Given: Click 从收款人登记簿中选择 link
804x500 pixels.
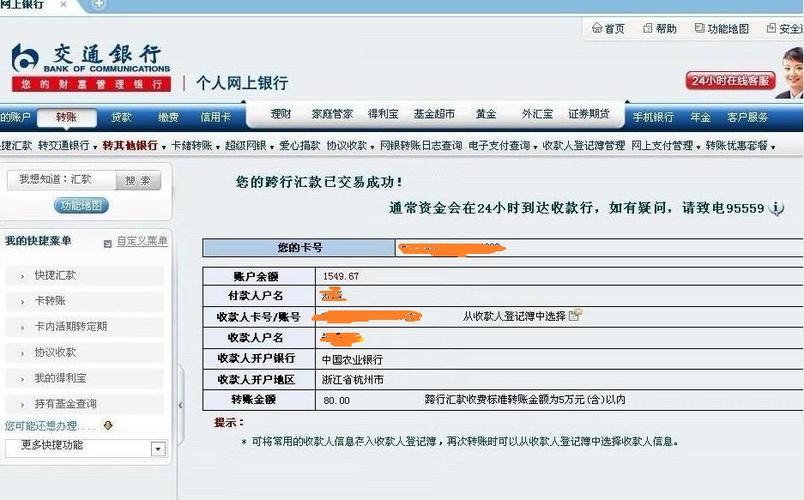Looking at the screenshot, I should (x=514, y=316).
